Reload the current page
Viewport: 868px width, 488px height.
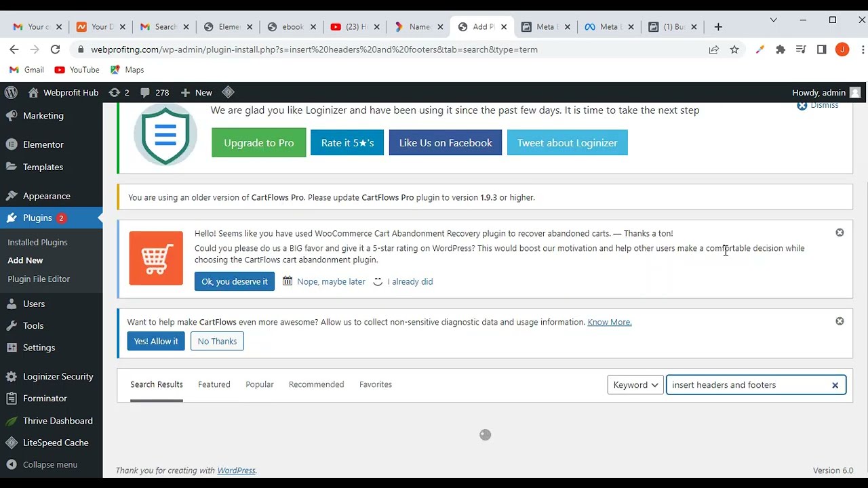pos(56,49)
